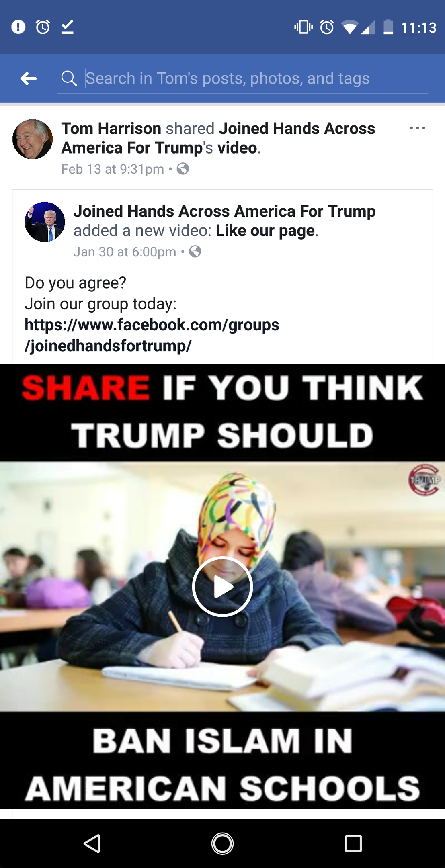This screenshot has height=868, width=445.
Task: Tap the Android home navigation button
Action: (222, 843)
